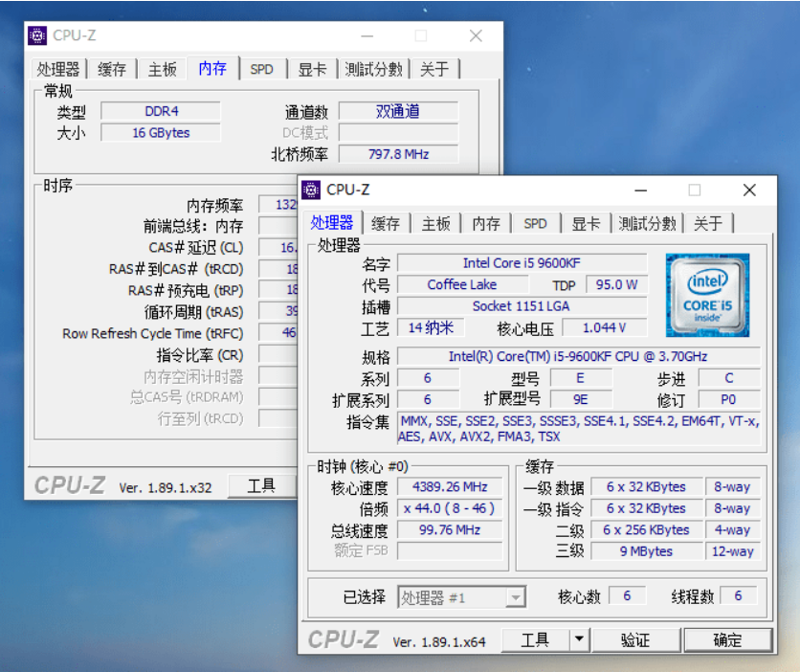Click the 验证 button
This screenshot has height=672, width=800.
click(x=635, y=639)
